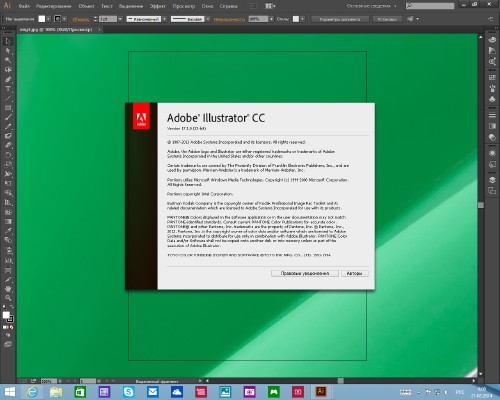Viewport: 500px width, 400px height.
Task: Click the stroke weight input field
Action: 108,19
